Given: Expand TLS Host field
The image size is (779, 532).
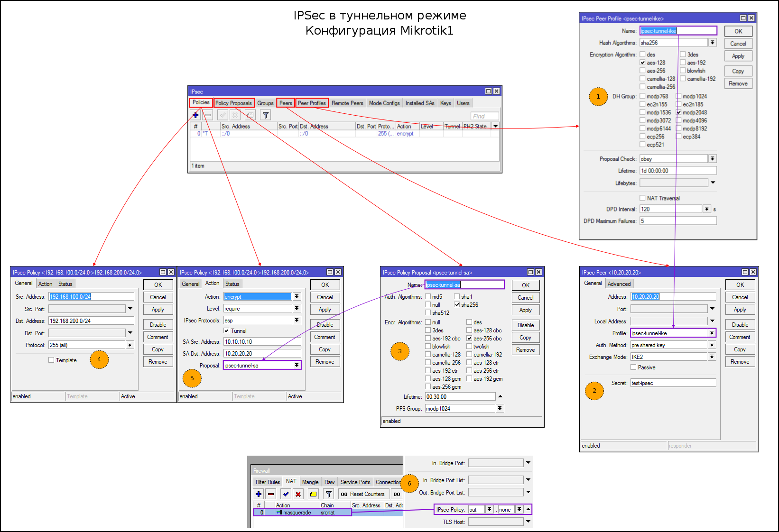Looking at the screenshot, I should [528, 521].
